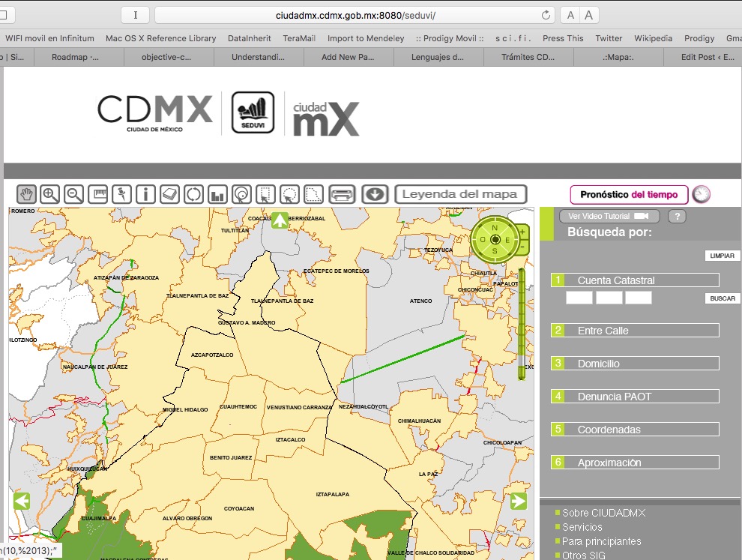Expand the Cuenta Catastral search section
Screen dimensions: 742x560
pyautogui.click(x=636, y=280)
